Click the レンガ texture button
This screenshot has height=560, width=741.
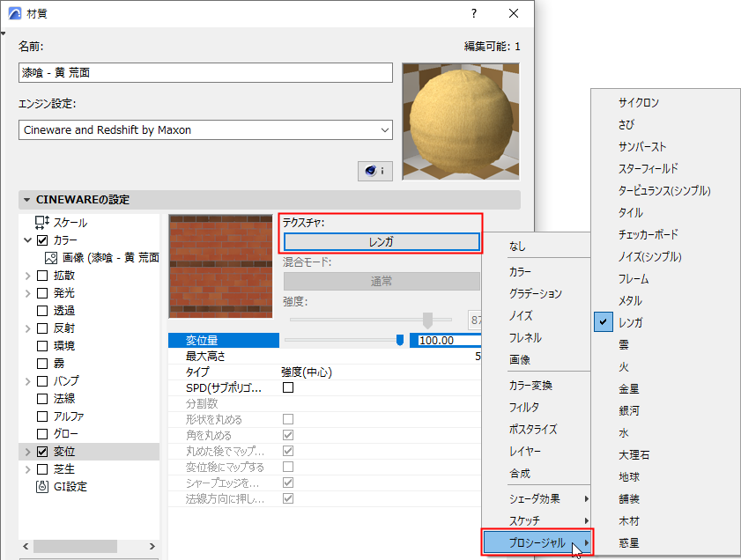tap(382, 242)
